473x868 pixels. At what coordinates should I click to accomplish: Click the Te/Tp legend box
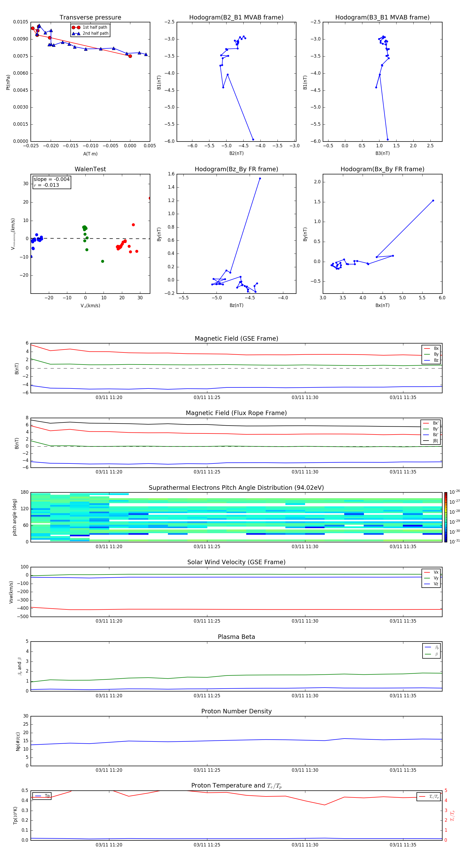pos(429,796)
